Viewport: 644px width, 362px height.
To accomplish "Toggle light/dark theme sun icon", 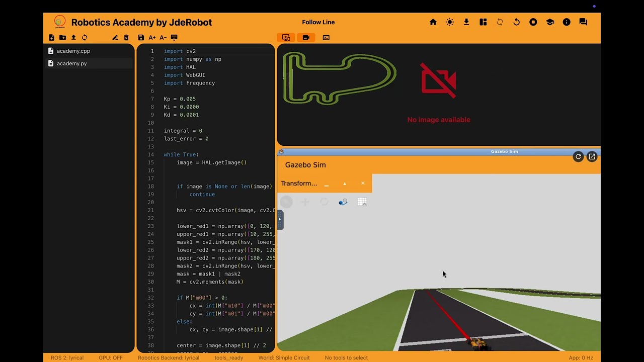I will point(450,22).
